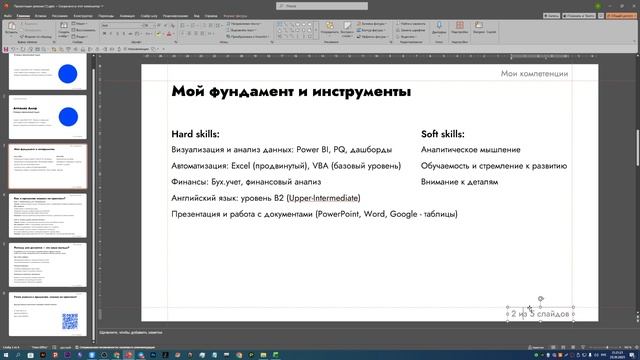Switch to the Design (Конструктор) ribbon tab
Screen dimensions: 640x360
(x=83, y=16)
